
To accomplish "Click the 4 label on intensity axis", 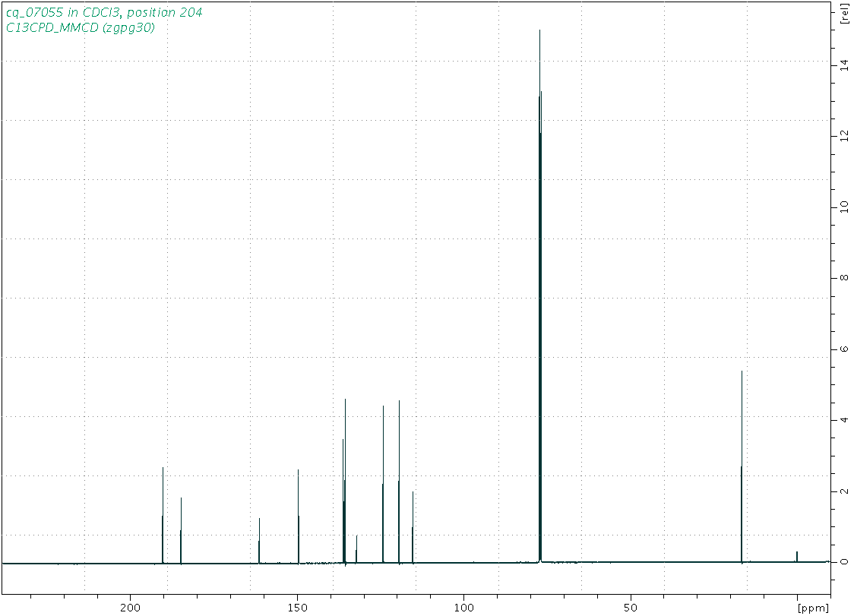I will [845, 420].
